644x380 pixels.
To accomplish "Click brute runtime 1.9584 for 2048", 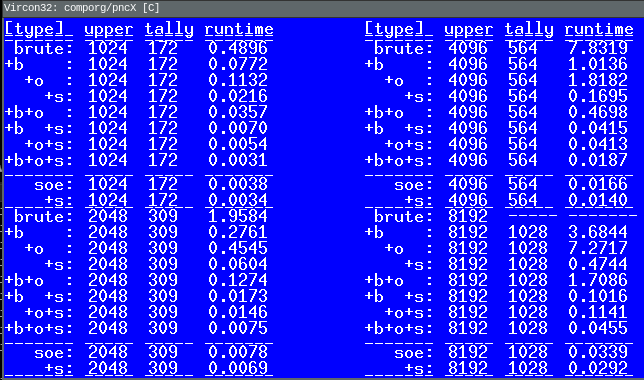I will click(238, 216).
